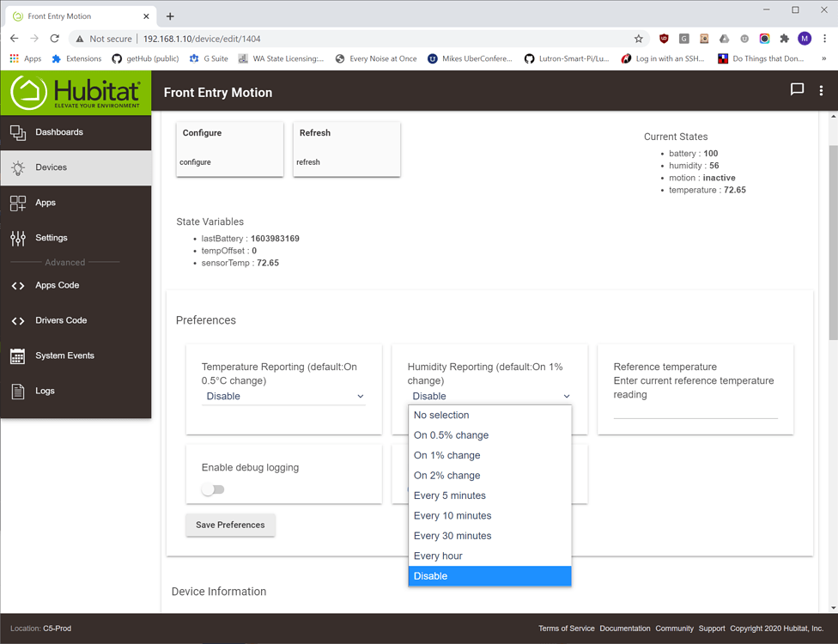The width and height of the screenshot is (838, 644).
Task: Toggle Enable debug logging switch
Action: pos(213,489)
